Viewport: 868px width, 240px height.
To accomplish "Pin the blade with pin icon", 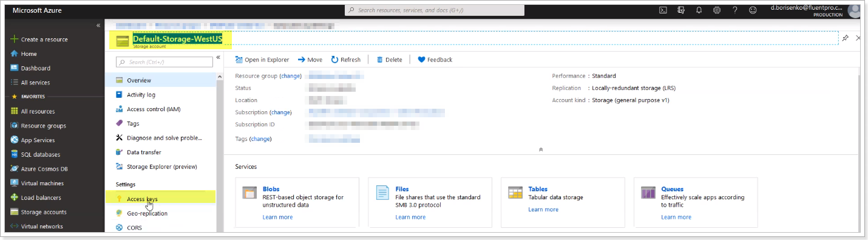I will point(846,38).
